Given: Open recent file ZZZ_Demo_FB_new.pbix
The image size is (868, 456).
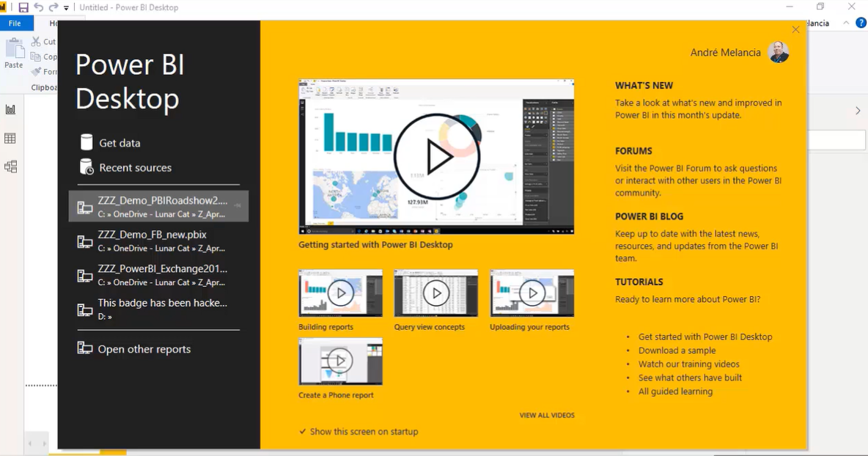Looking at the screenshot, I should pyautogui.click(x=158, y=240).
